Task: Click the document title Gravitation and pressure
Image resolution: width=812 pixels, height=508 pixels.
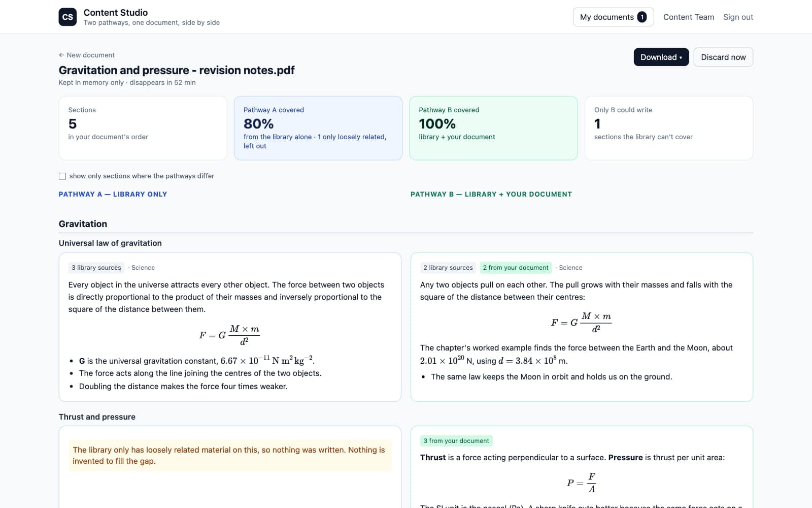Action: click(x=177, y=70)
